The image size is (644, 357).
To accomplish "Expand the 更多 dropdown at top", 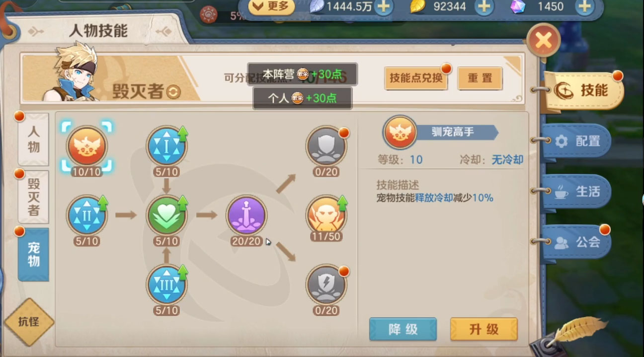I will point(271,6).
